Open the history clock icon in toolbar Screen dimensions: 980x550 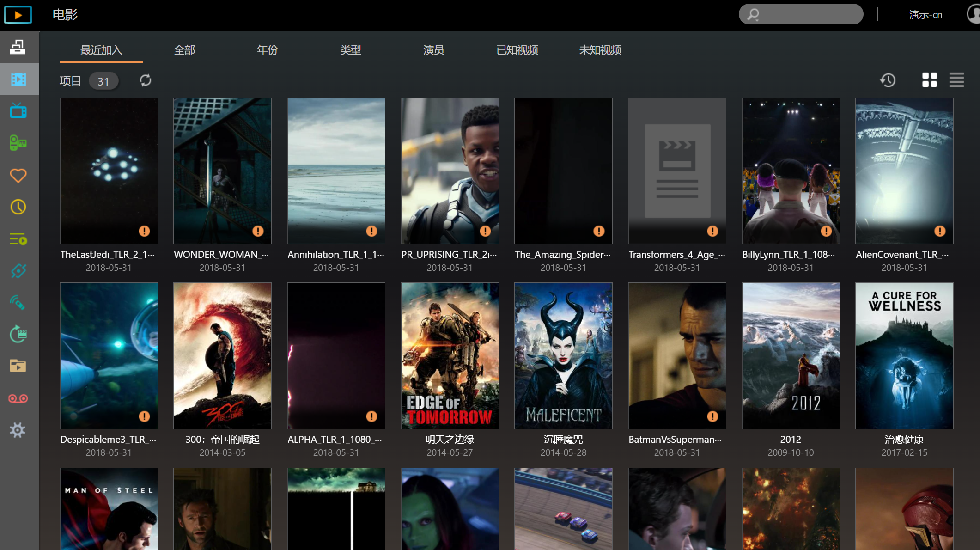click(888, 80)
